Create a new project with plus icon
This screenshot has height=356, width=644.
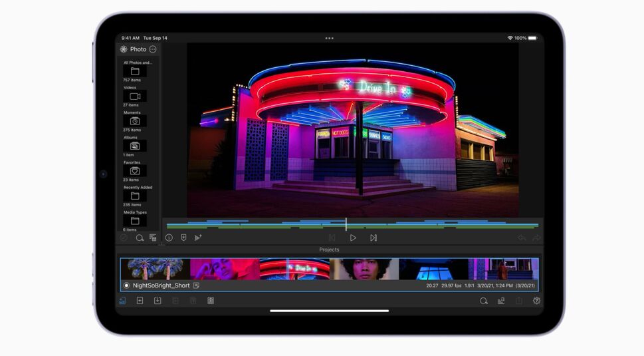pos(140,301)
